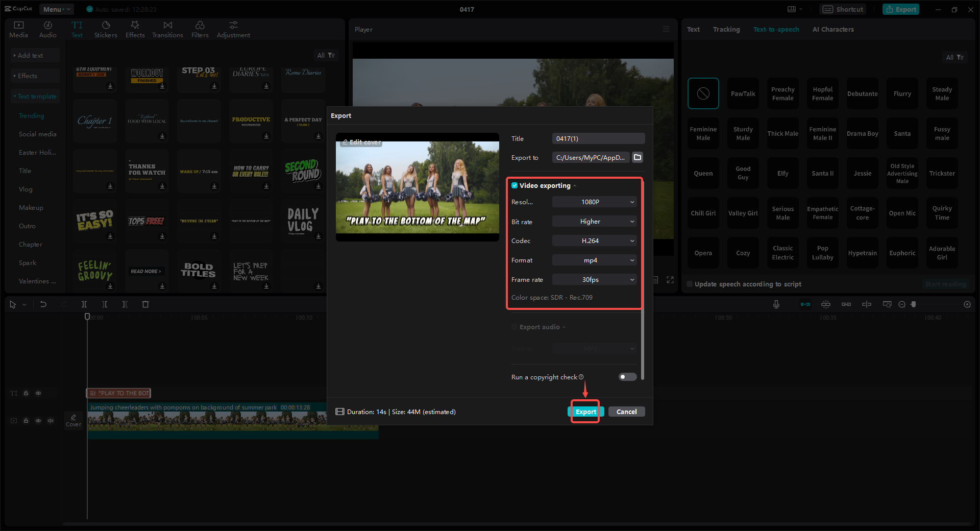Open the layout icon in title bar

point(792,9)
